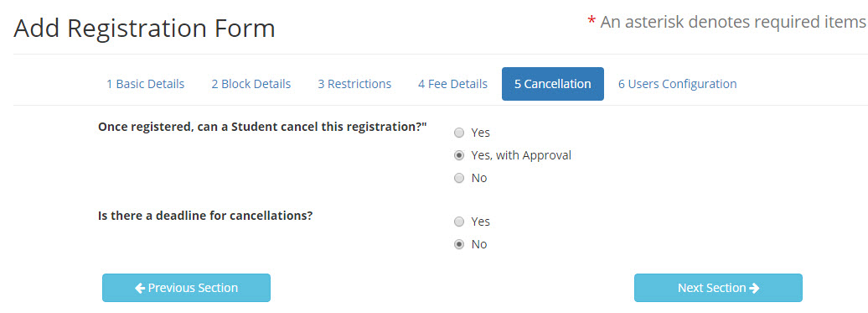Go to the 3 Restrictions tab

click(x=354, y=84)
